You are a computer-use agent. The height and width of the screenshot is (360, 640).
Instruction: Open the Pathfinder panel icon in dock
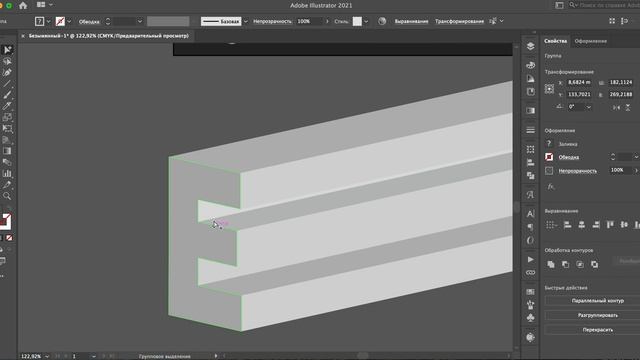pyautogui.click(x=530, y=176)
